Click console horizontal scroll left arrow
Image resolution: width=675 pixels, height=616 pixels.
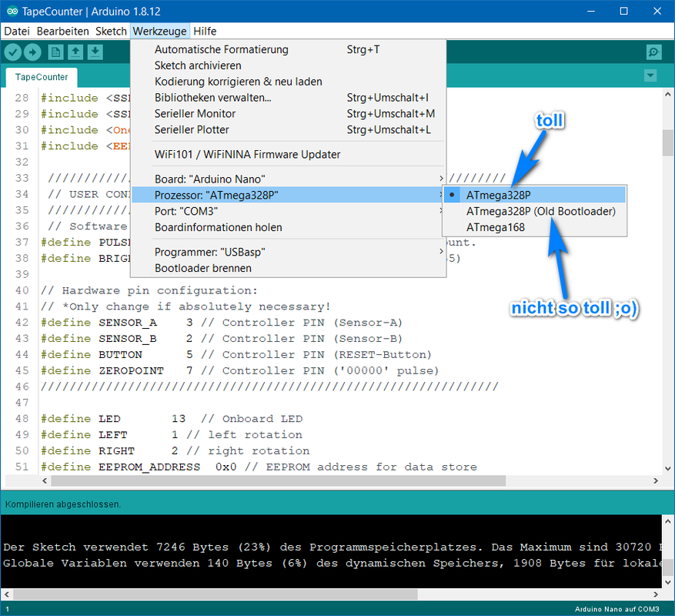pyautogui.click(x=6, y=594)
